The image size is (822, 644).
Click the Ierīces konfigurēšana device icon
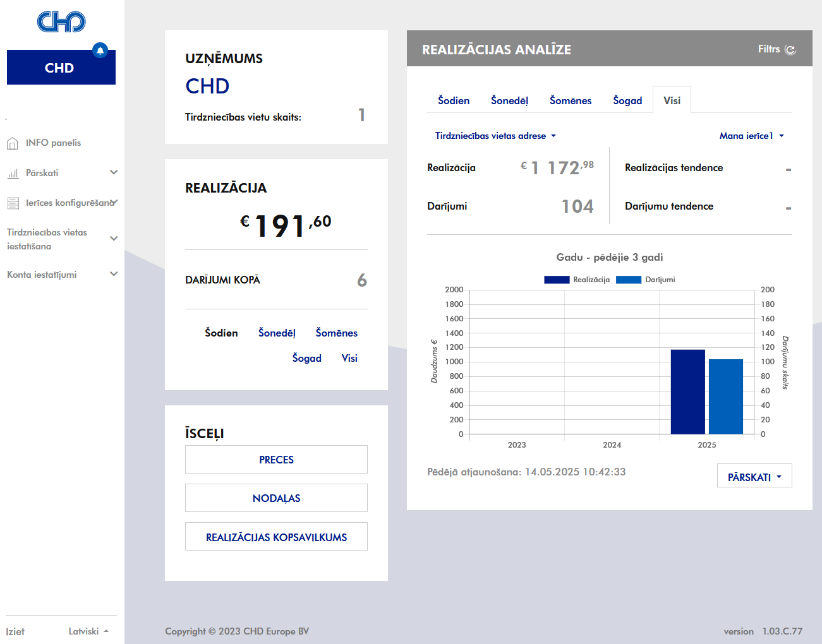(x=13, y=203)
